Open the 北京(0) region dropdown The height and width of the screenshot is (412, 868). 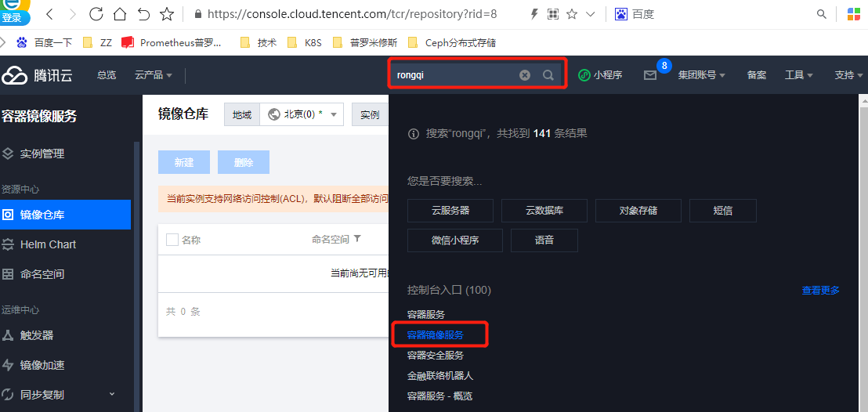pyautogui.click(x=302, y=114)
